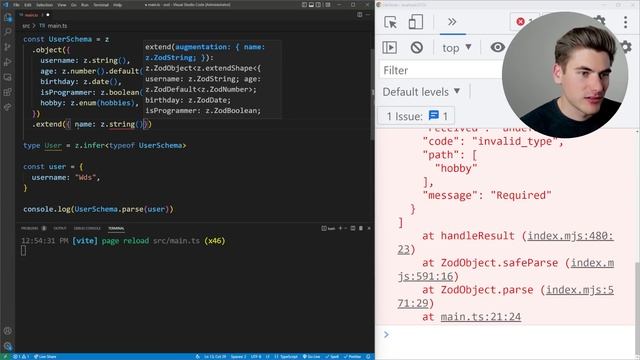
Task: Open the Manage gear at activity bar bottom
Action: pyautogui.click(x=7, y=346)
